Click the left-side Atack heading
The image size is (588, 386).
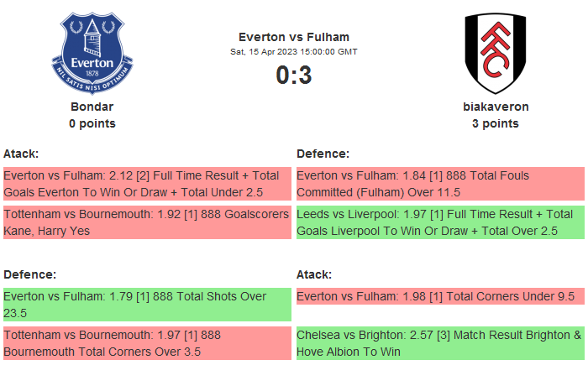tap(21, 154)
